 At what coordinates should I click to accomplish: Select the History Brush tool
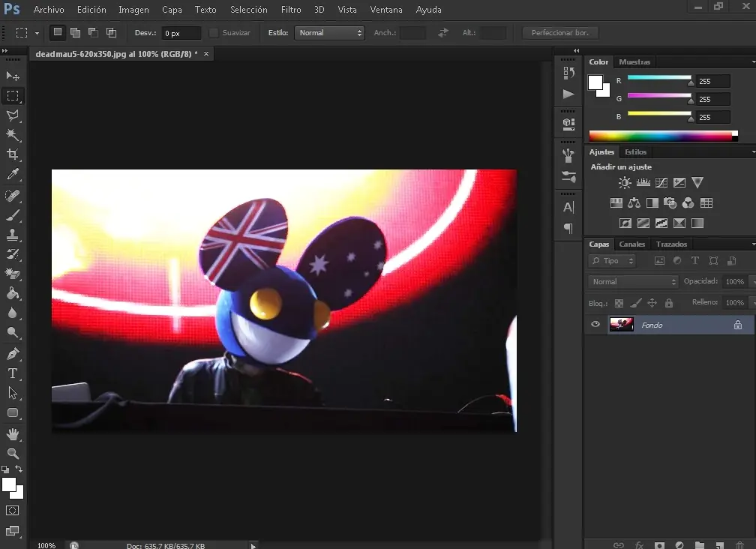click(13, 254)
